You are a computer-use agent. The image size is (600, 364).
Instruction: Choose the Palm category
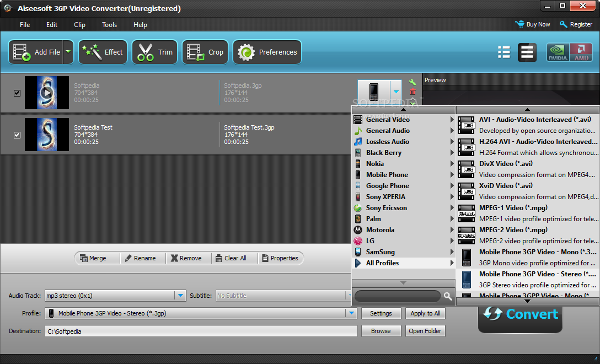pos(403,219)
